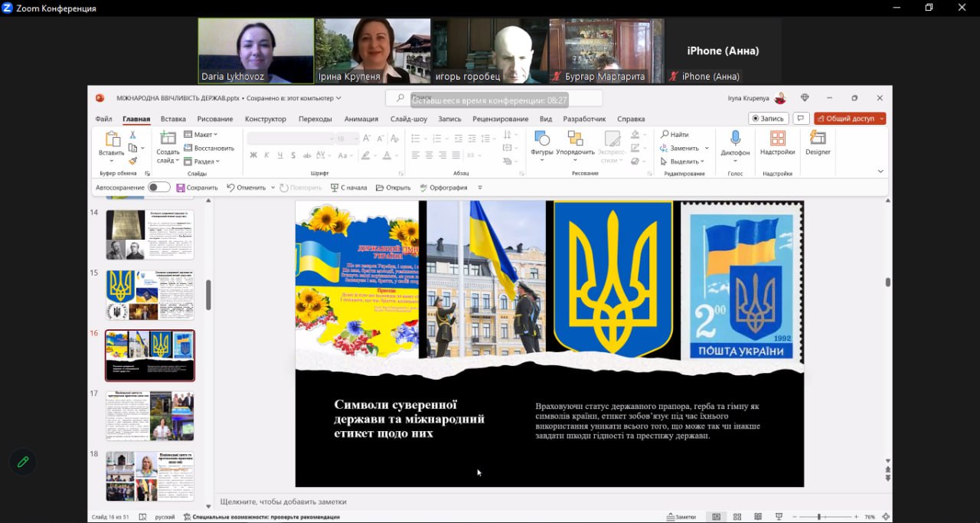Open the Slide Show (Слайд-шоу) tab

coord(409,119)
